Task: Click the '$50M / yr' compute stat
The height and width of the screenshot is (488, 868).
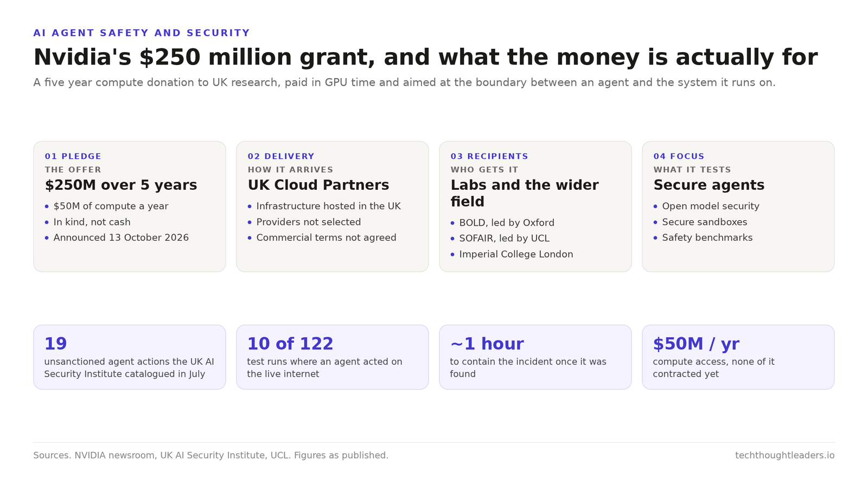Action: click(x=696, y=344)
